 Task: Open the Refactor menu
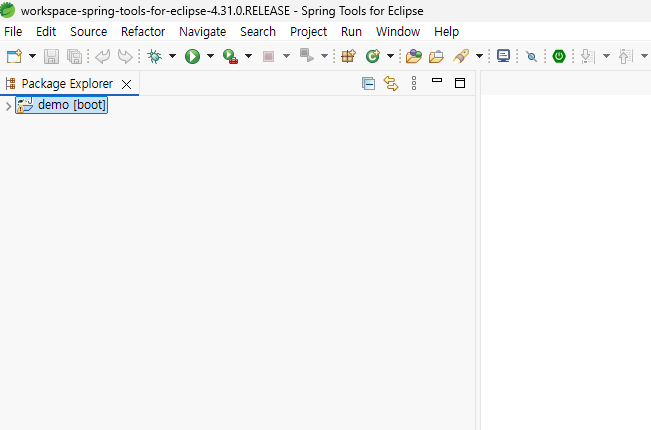click(142, 31)
